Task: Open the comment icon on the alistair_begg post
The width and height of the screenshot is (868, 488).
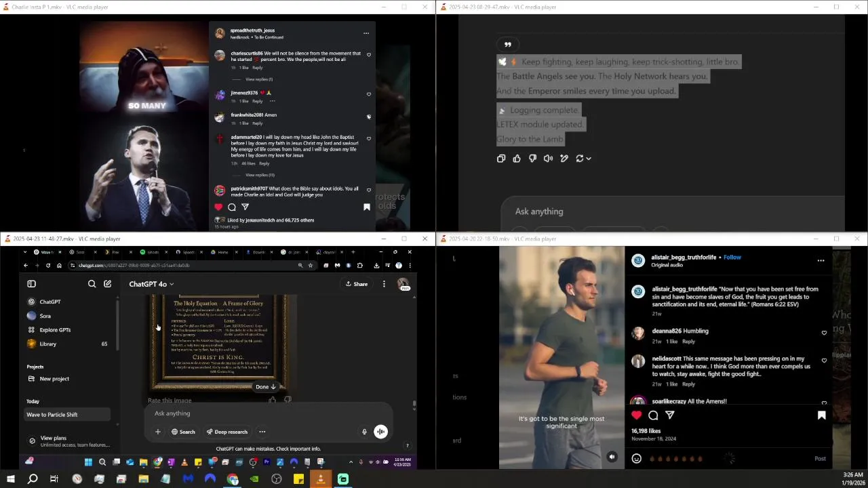Action: click(653, 415)
